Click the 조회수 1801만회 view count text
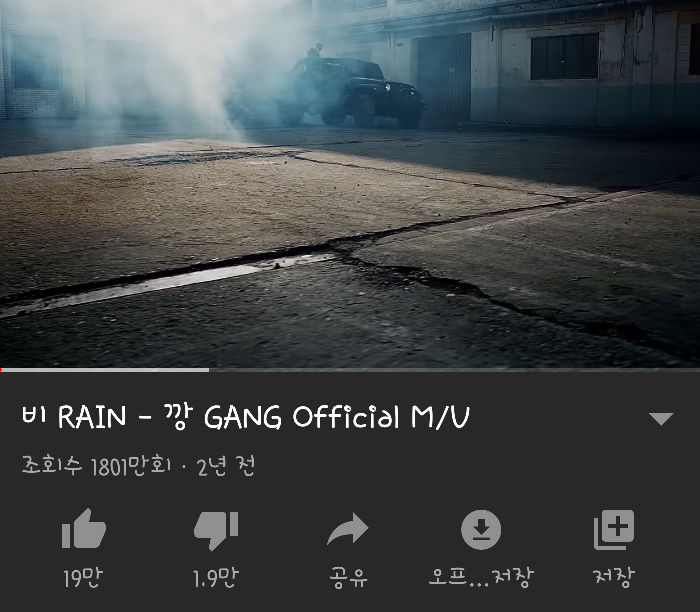 tap(96, 466)
